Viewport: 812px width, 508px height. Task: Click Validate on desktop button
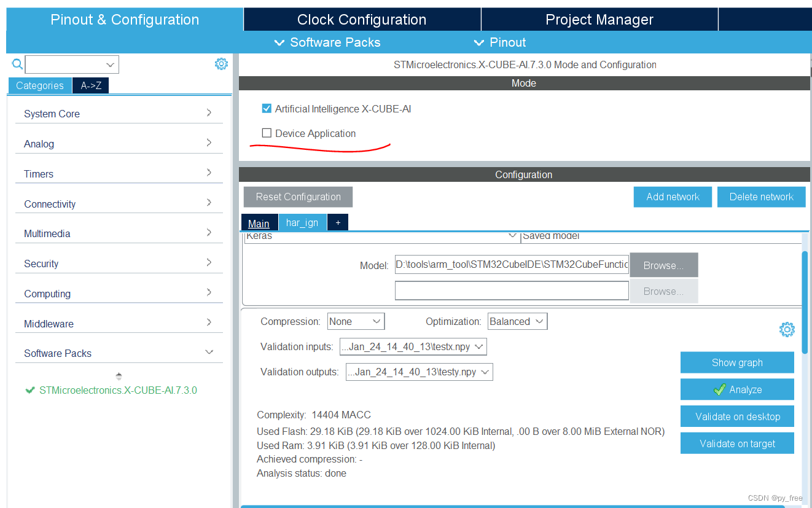pos(737,416)
